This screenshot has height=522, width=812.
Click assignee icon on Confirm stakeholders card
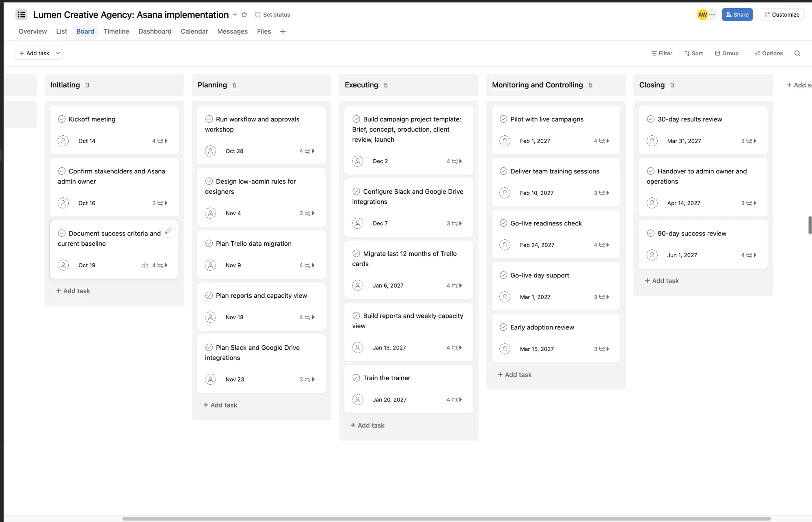pyautogui.click(x=63, y=203)
